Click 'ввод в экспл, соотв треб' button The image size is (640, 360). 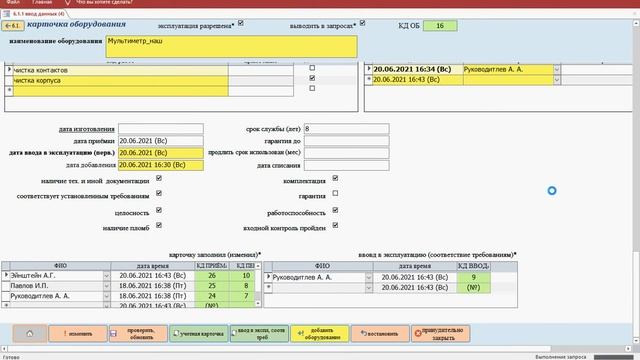click(x=259, y=333)
